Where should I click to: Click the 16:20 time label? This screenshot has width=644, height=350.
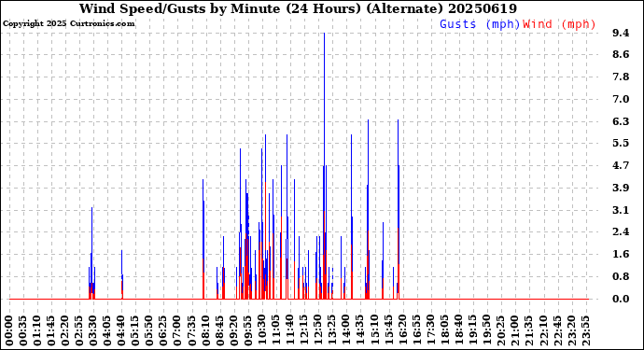[402, 331]
